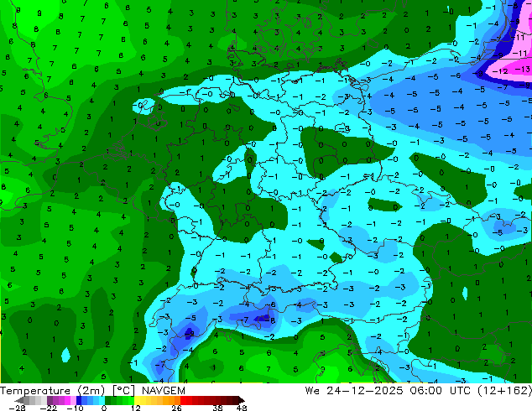Select the yellow swatch in the legend

click(x=137, y=400)
